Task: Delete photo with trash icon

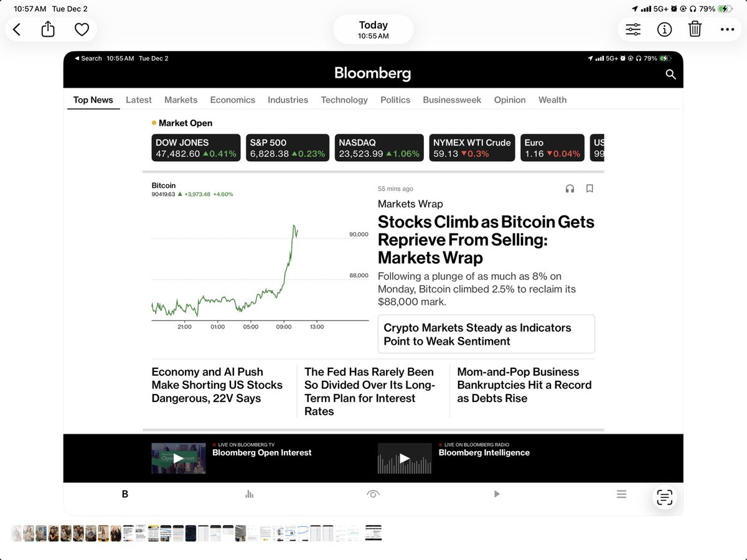Action: [695, 29]
